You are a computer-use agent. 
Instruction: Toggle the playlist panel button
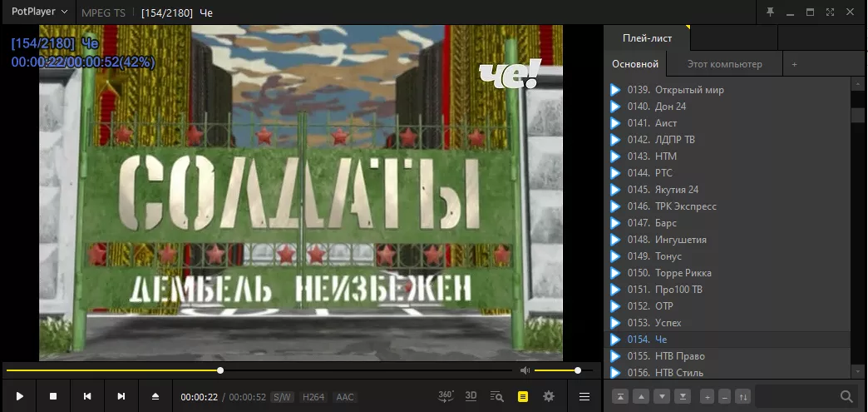(x=523, y=396)
